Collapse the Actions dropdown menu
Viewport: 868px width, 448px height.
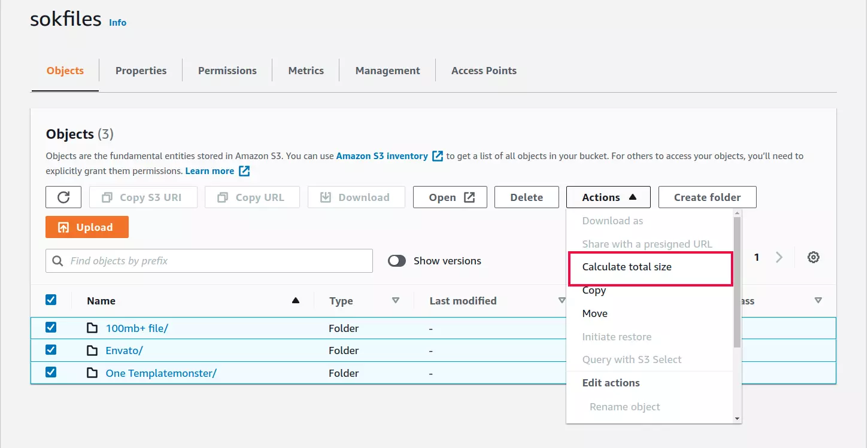tap(608, 197)
